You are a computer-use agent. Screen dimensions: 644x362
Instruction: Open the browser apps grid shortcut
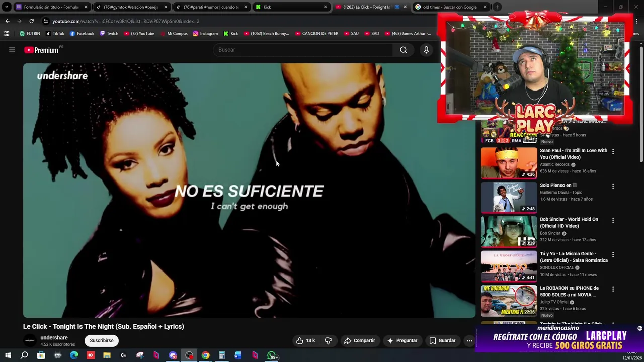click(x=7, y=34)
